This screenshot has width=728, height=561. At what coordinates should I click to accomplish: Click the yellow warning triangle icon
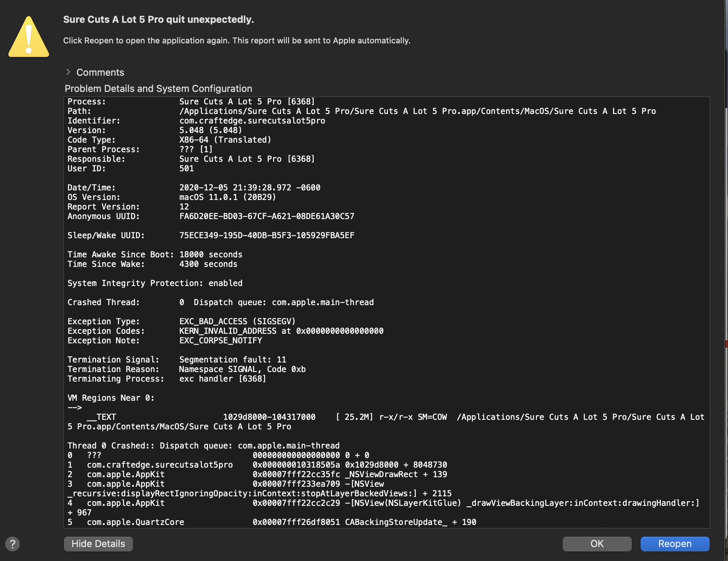pyautogui.click(x=29, y=37)
